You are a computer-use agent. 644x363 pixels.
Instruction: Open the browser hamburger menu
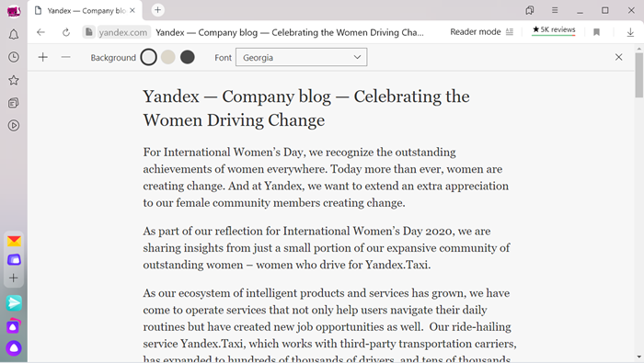(x=555, y=10)
